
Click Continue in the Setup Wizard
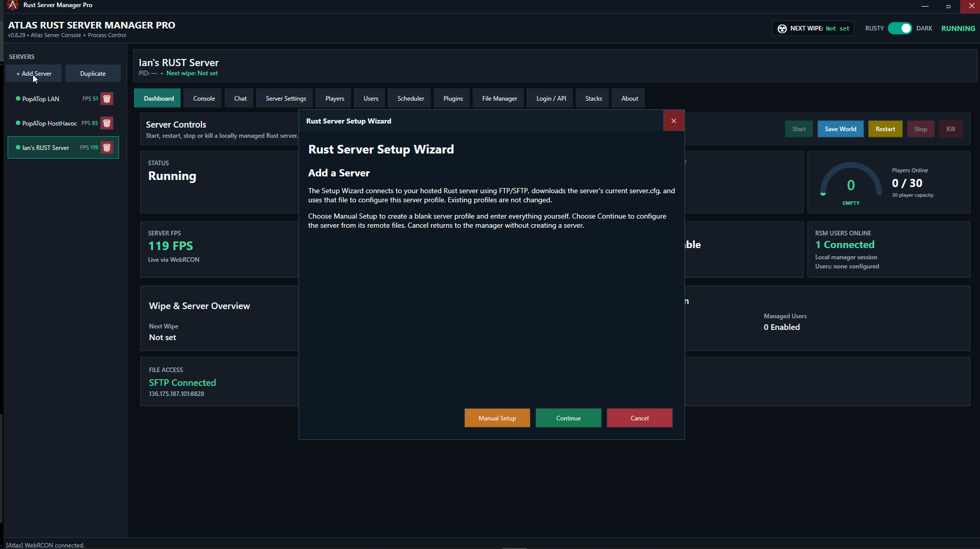pyautogui.click(x=569, y=418)
